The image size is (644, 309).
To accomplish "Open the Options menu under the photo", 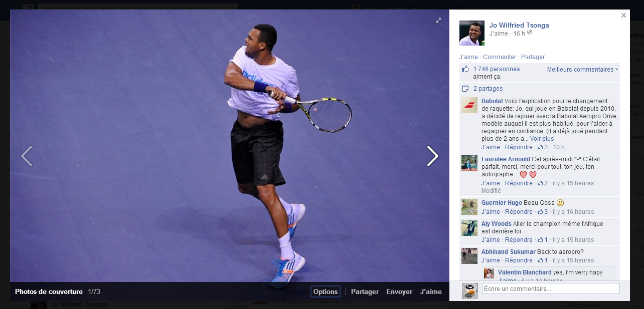I will point(326,291).
